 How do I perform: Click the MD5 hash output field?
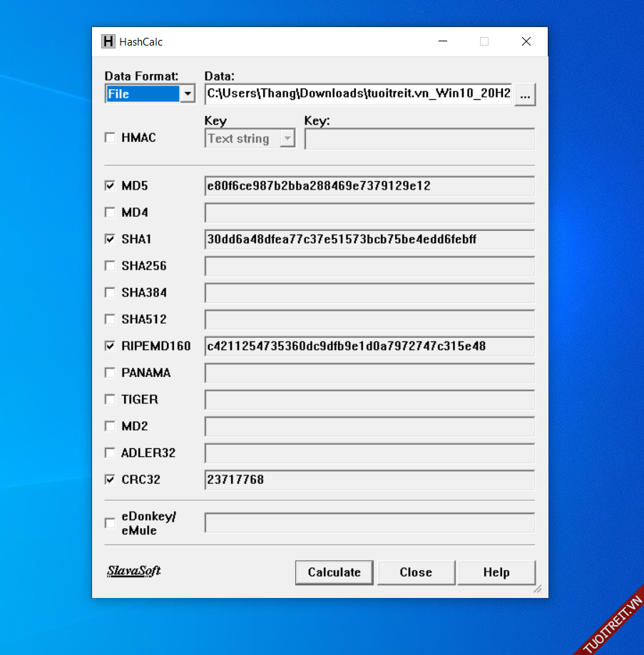(x=369, y=186)
